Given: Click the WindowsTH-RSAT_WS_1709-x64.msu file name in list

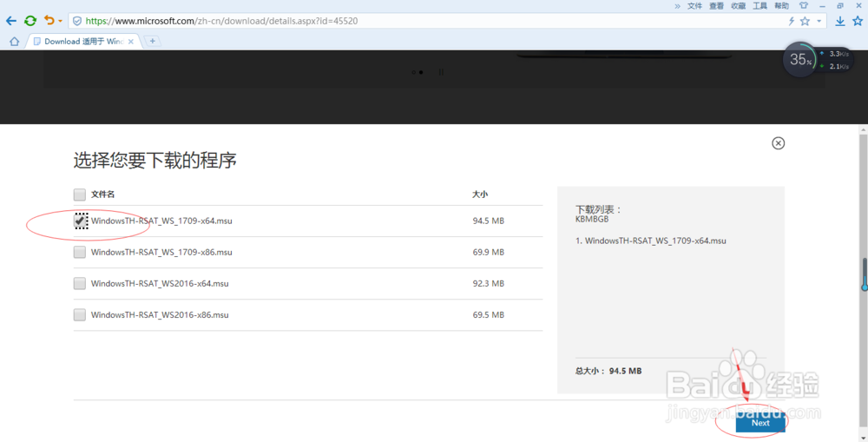Looking at the screenshot, I should (161, 221).
